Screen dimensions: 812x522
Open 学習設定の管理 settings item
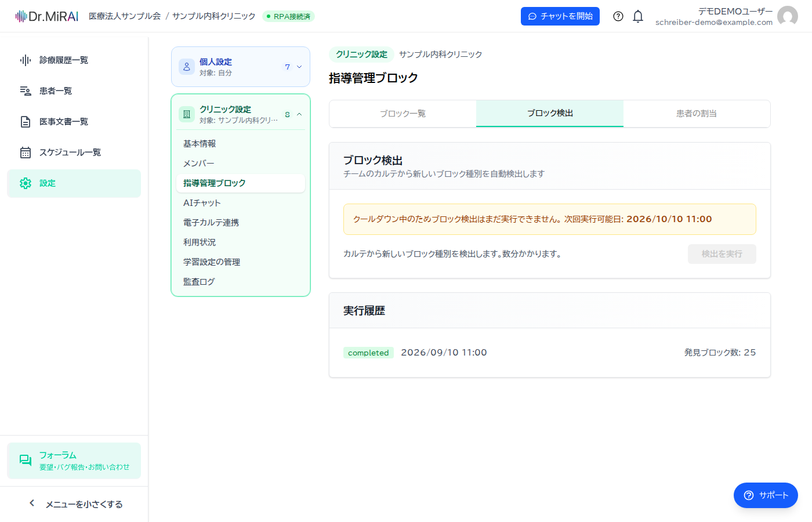point(241,262)
